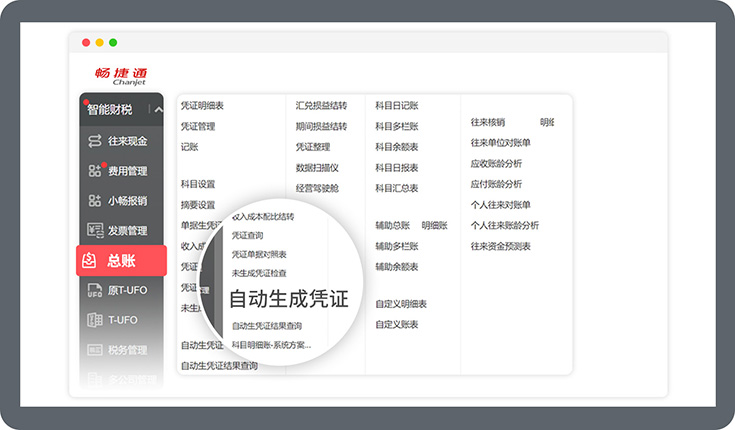Go to 科目日记账
Image resolution: width=735 pixels, height=430 pixels.
tap(397, 105)
